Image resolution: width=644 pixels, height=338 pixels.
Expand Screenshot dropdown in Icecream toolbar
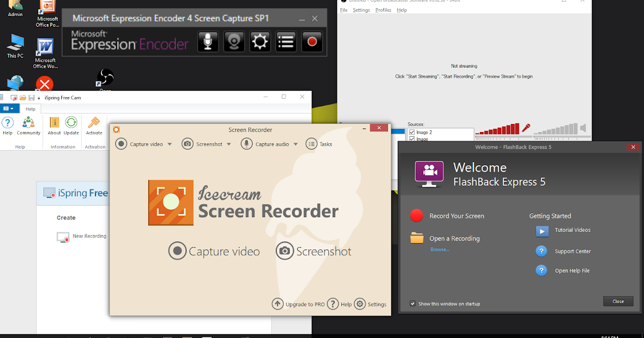(229, 144)
